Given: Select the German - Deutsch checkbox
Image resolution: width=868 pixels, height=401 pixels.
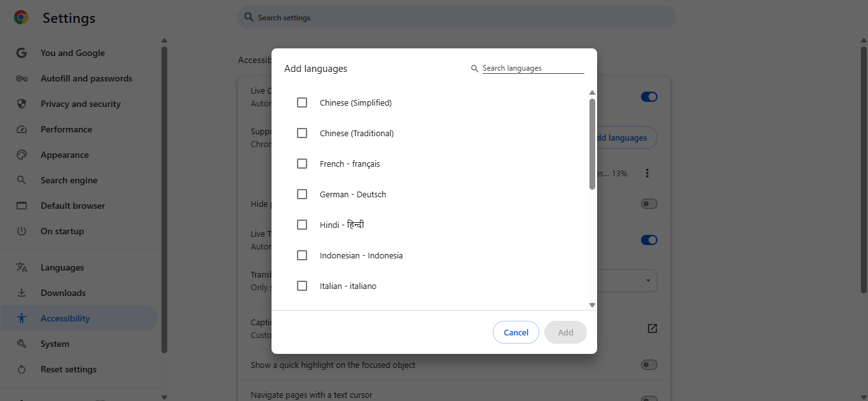Looking at the screenshot, I should (x=302, y=194).
